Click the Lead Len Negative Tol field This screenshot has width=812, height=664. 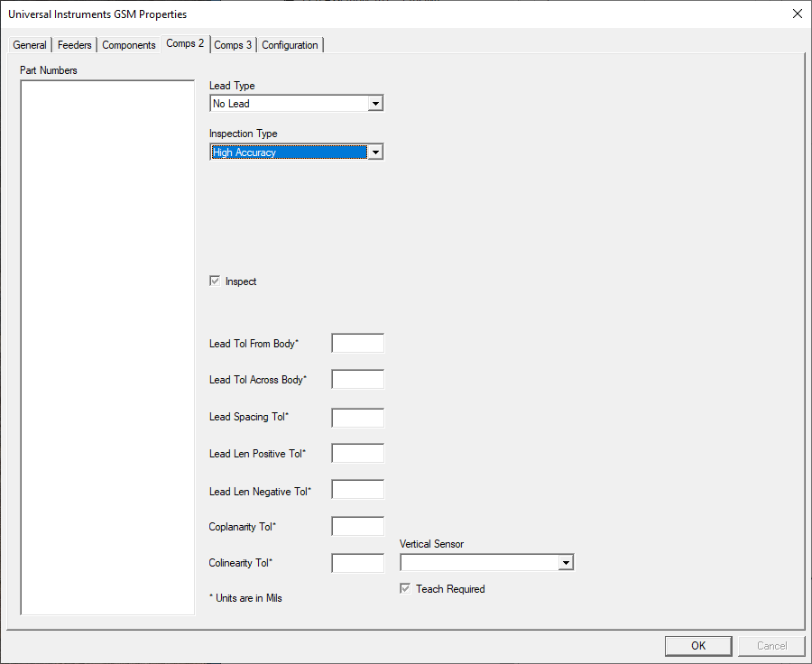[x=357, y=489]
